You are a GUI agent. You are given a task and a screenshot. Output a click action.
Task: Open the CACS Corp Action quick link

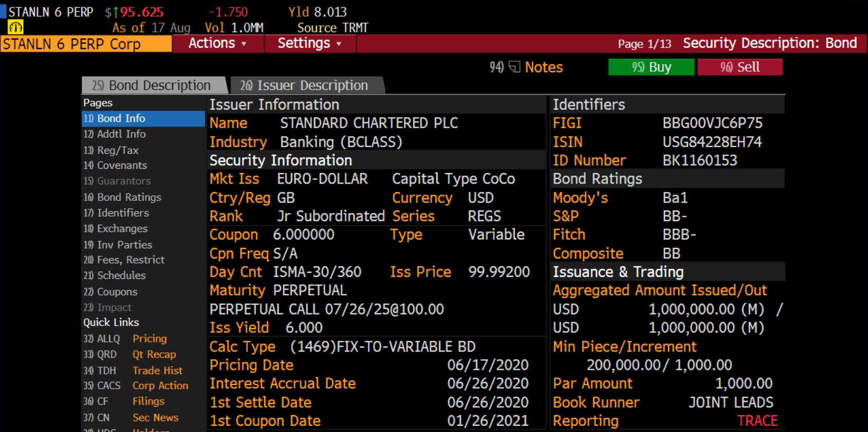coord(136,386)
